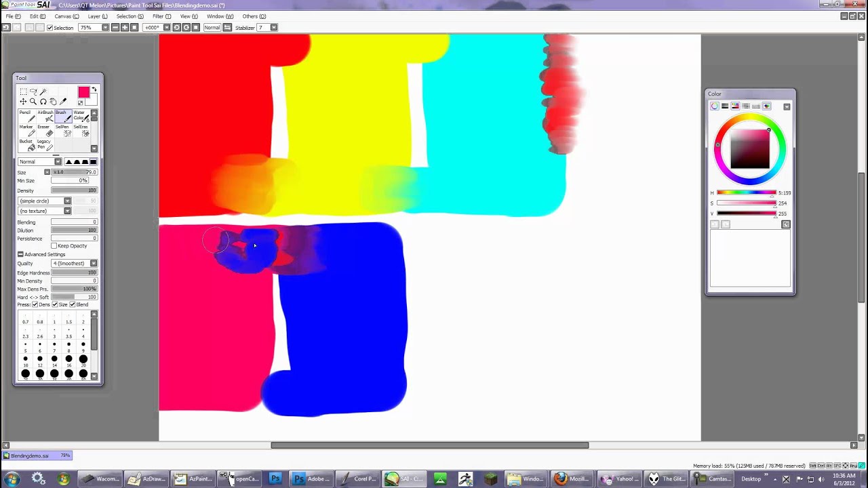This screenshot has height=488, width=868.
Task: Show the HSV sliders in Color panel
Action: click(x=735, y=106)
